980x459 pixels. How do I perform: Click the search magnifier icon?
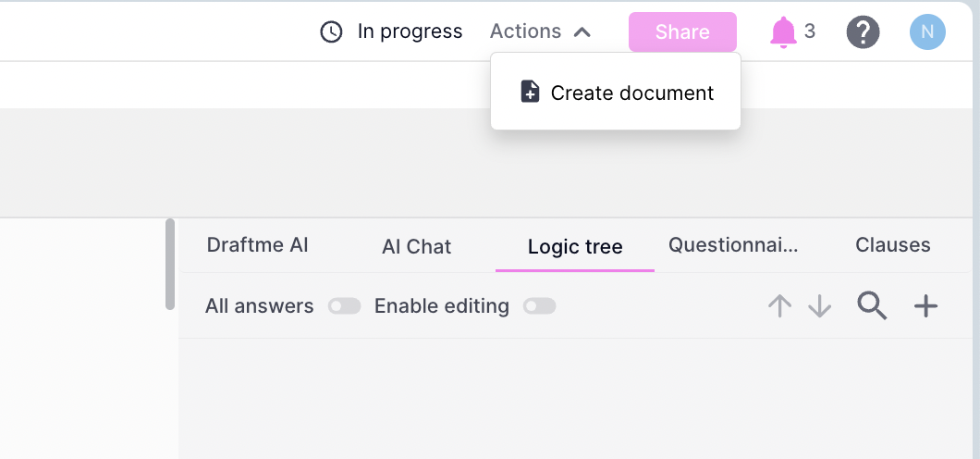(x=872, y=305)
